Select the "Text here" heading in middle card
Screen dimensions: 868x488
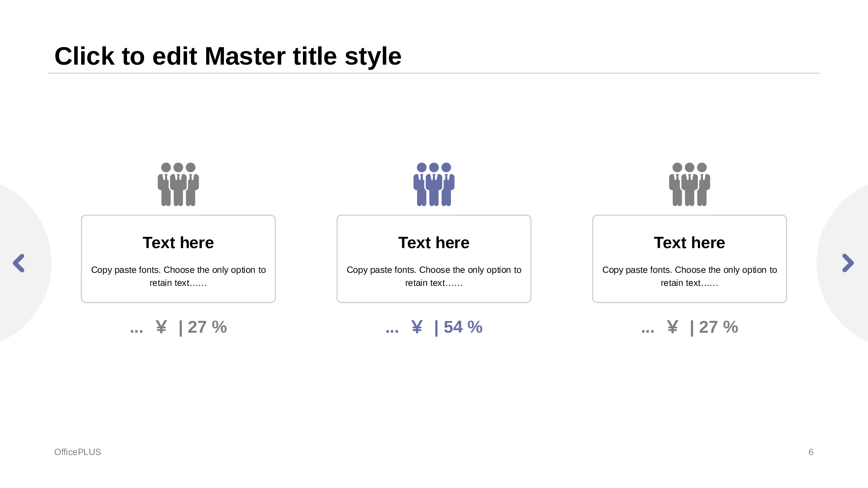pos(434,242)
